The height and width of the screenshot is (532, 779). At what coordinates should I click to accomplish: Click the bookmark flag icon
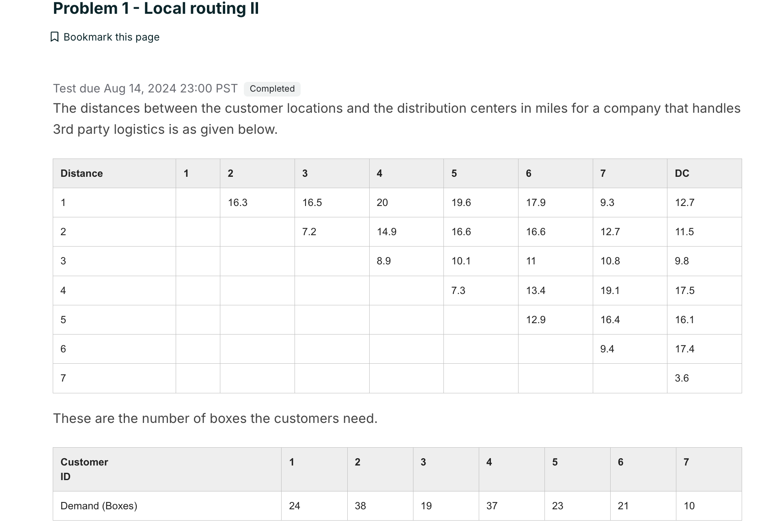56,37
